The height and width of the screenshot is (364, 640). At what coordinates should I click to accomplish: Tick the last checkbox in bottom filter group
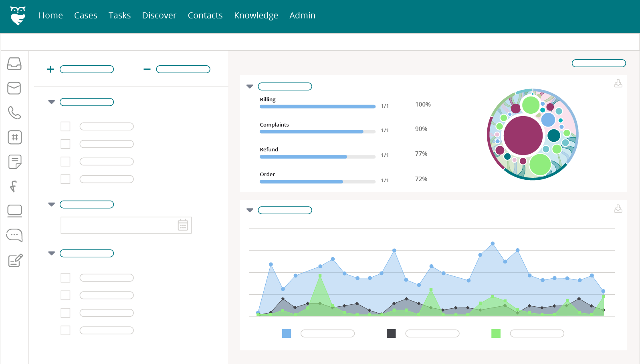(x=65, y=330)
